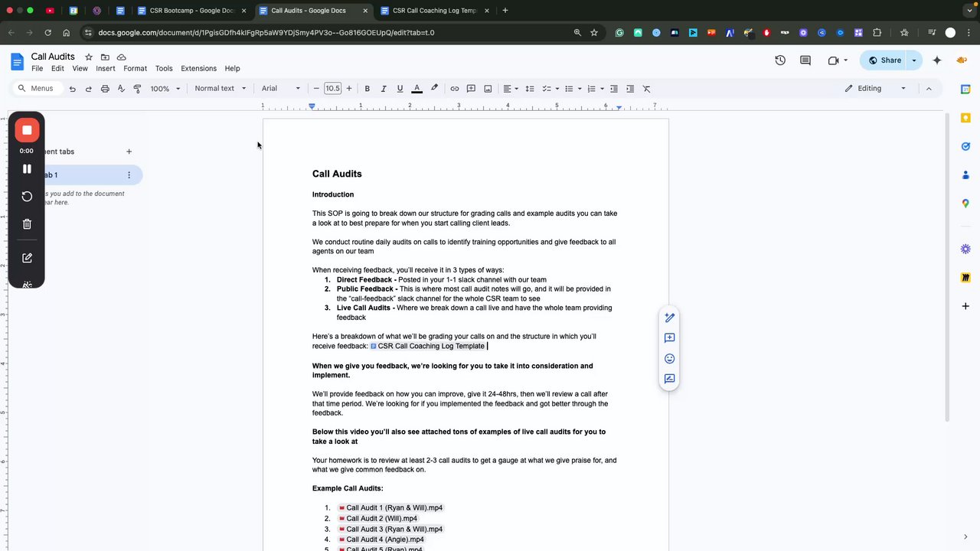Insert an image from toolbar

click(488, 89)
